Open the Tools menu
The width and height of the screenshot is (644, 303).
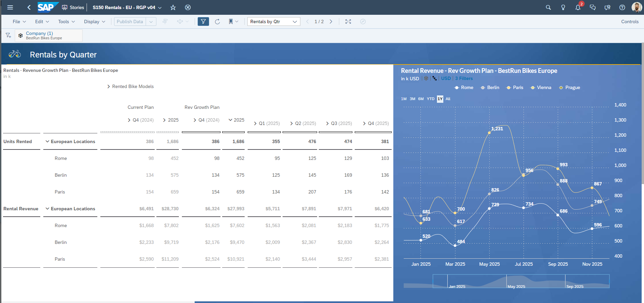point(66,21)
